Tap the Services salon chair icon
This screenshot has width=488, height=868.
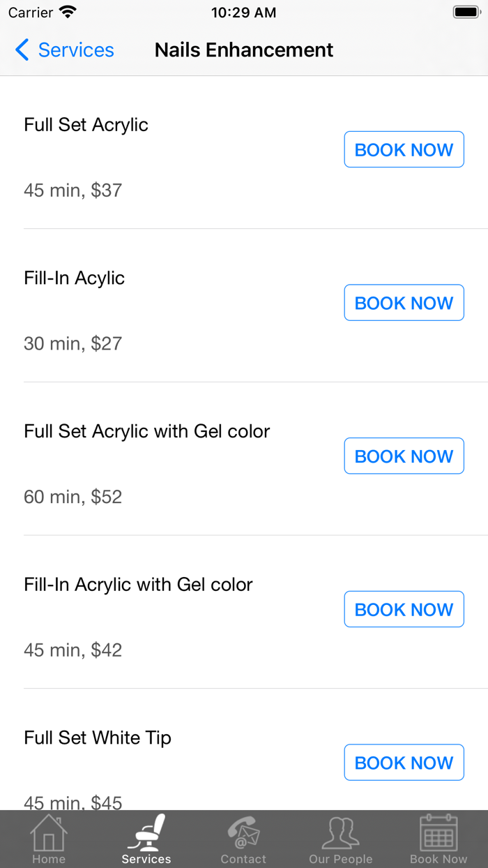pos(146,832)
